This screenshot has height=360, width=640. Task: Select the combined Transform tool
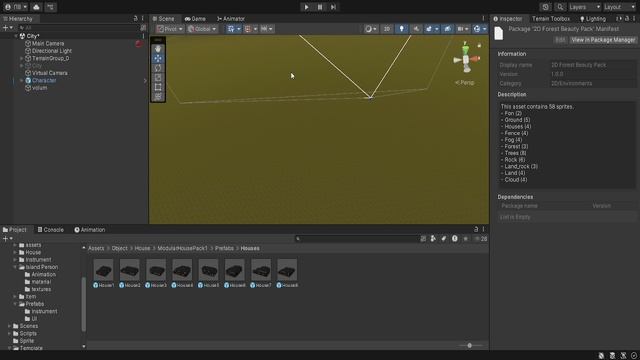click(158, 96)
